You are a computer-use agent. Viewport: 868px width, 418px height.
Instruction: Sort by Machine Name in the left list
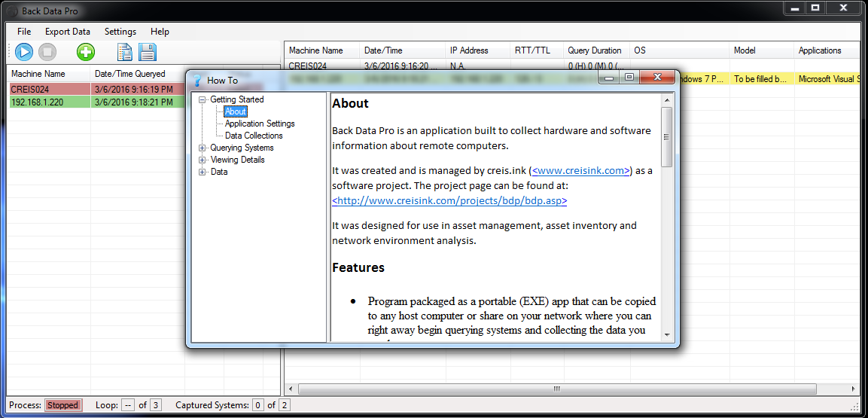[x=48, y=74]
